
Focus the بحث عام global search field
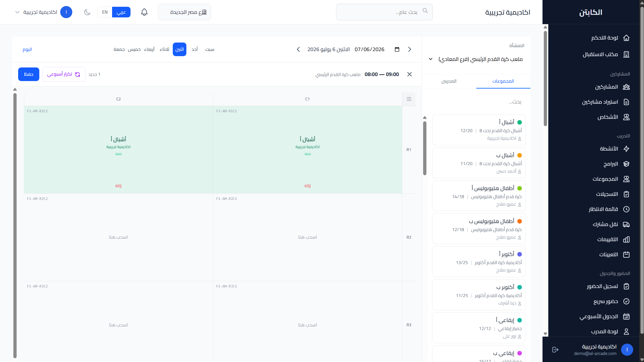(x=384, y=12)
